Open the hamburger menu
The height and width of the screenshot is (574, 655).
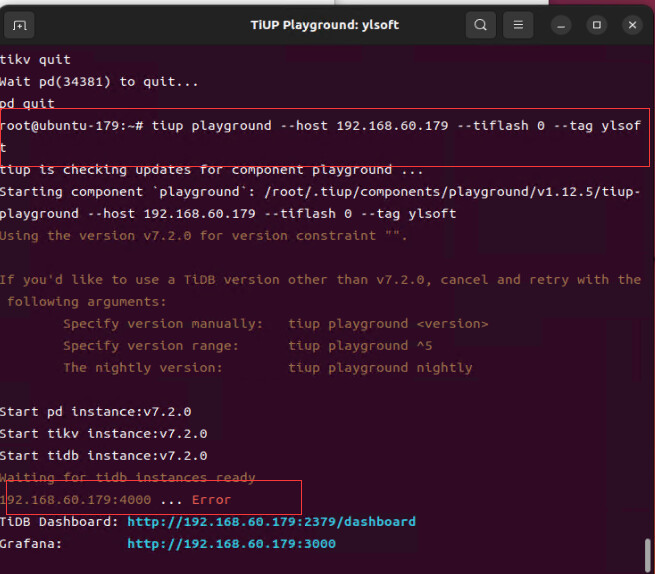[x=518, y=25]
